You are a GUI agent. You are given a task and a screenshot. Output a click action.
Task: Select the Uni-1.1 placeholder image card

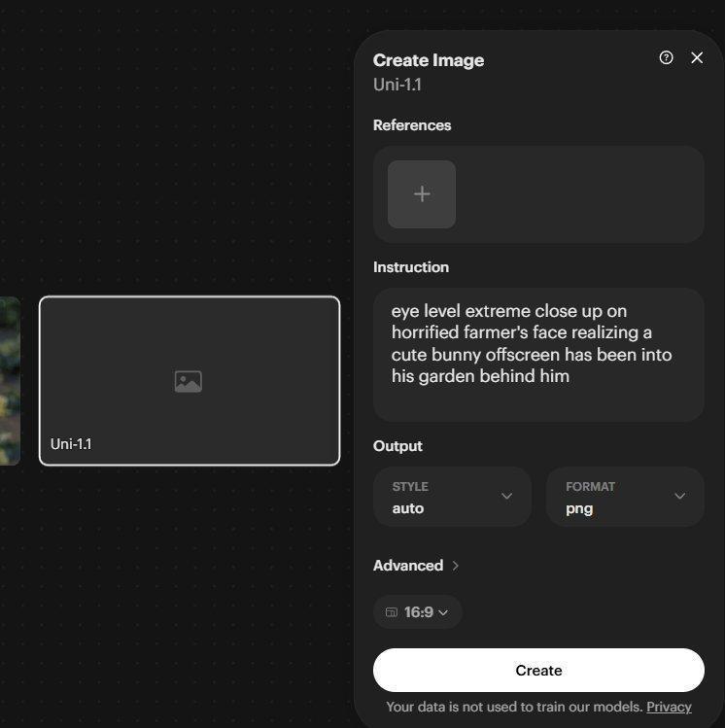tap(190, 381)
